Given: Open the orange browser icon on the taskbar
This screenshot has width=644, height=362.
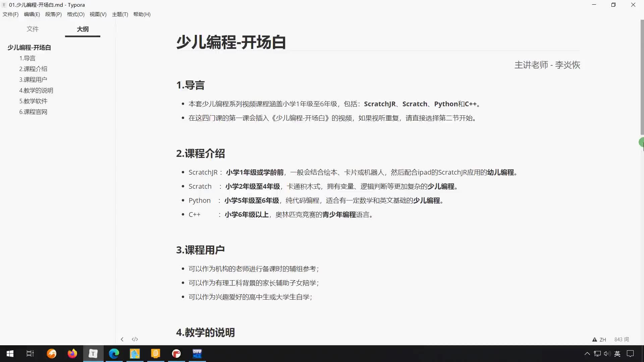Looking at the screenshot, I should tap(51, 354).
